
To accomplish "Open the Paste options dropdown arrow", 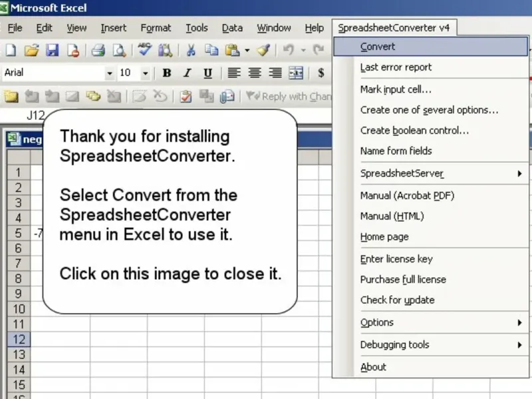I will (247, 51).
